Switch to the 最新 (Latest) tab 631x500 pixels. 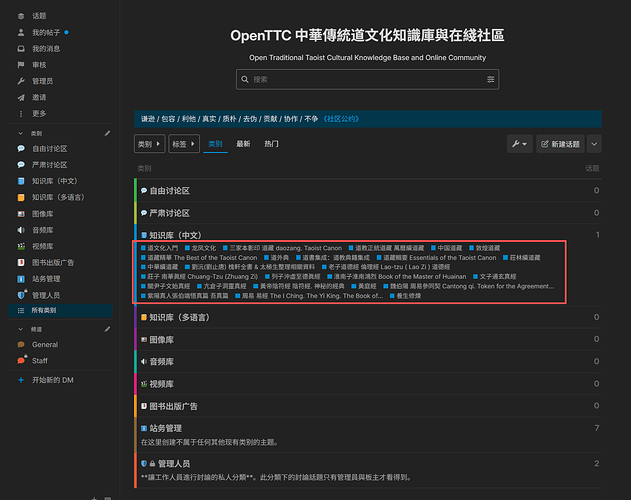click(x=243, y=145)
